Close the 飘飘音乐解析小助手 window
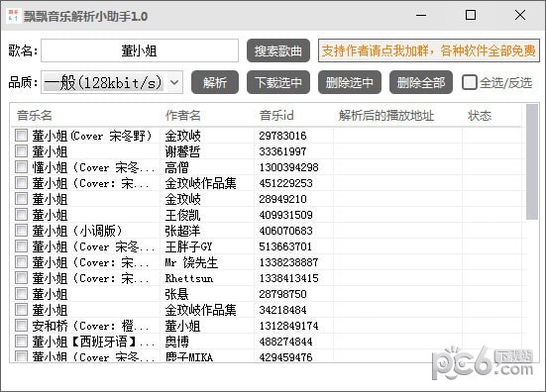Viewport: 546px width, 392px height. tap(520, 15)
